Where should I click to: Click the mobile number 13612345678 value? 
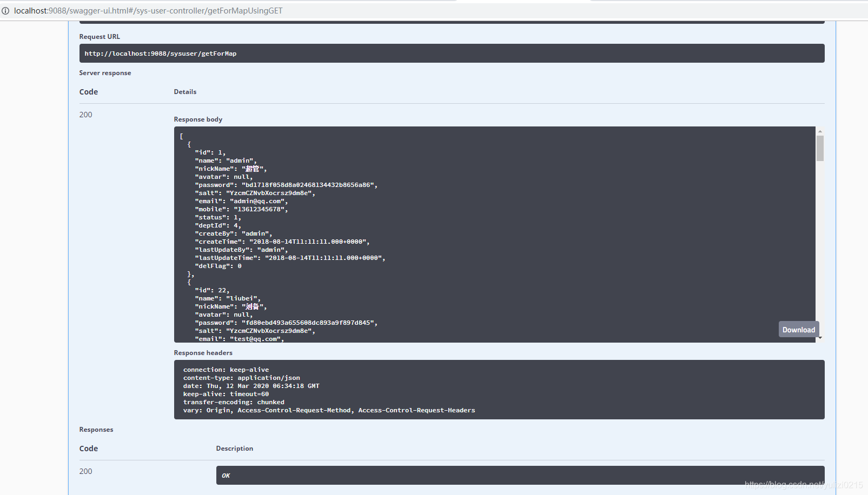pyautogui.click(x=259, y=209)
